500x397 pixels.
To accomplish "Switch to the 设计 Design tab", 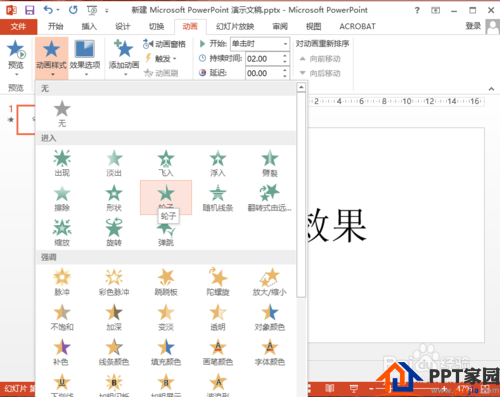I will pyautogui.click(x=123, y=26).
